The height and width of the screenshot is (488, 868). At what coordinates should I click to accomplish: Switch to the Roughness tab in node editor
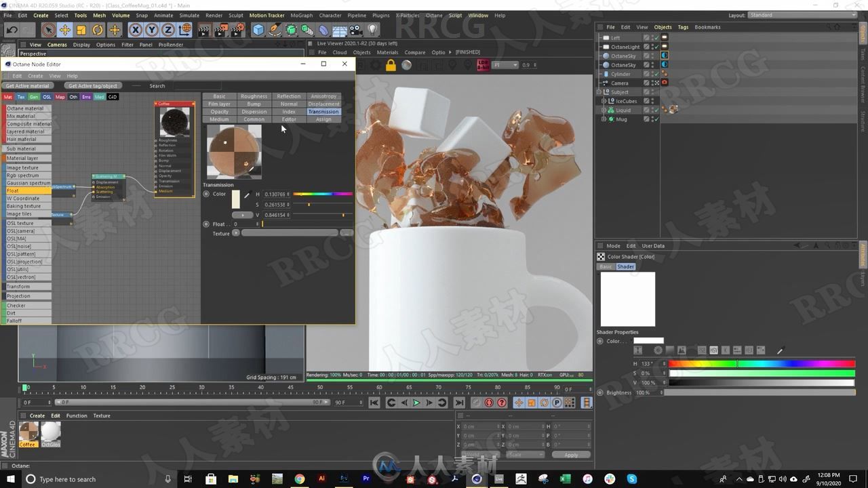[x=254, y=96]
